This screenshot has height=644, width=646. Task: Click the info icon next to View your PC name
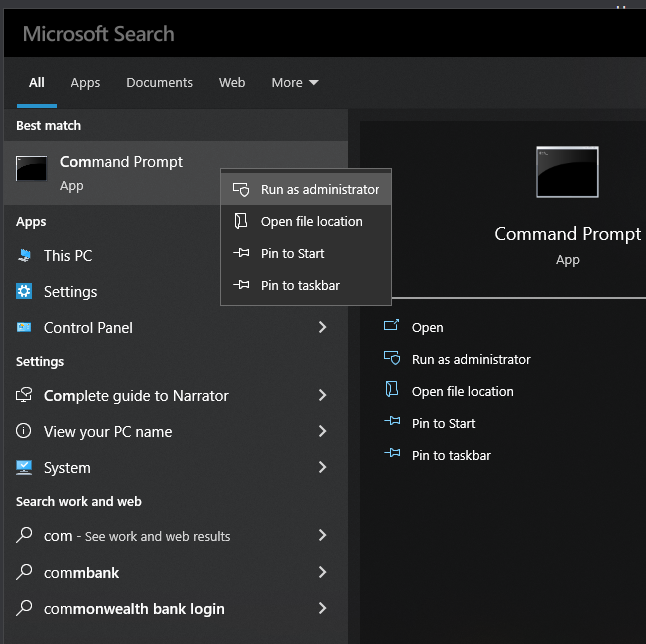tap(25, 432)
